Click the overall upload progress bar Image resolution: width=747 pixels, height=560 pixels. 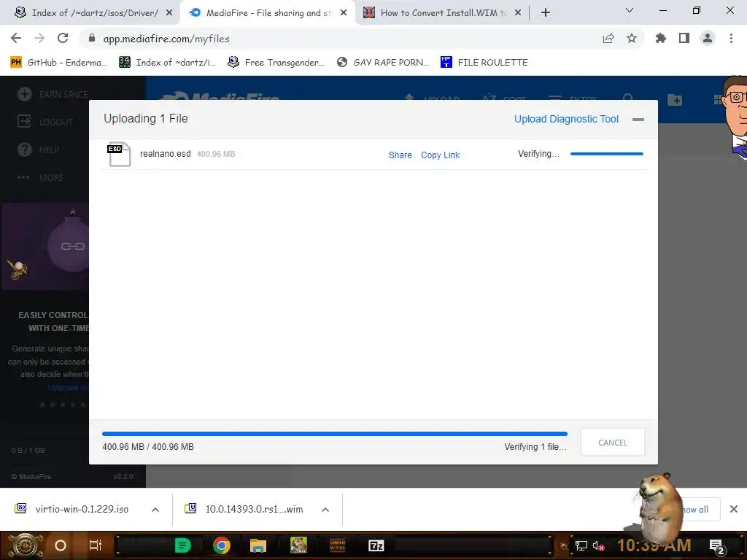pyautogui.click(x=335, y=434)
